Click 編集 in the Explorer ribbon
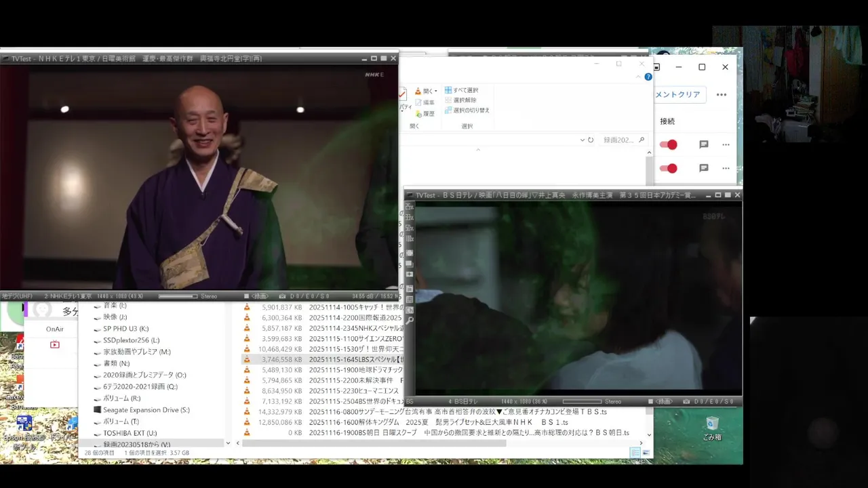Screen dimensions: 868x488 tap(425, 102)
